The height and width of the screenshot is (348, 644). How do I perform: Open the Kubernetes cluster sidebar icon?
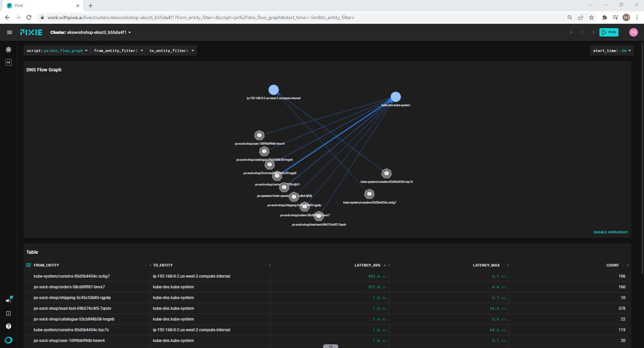point(9,50)
